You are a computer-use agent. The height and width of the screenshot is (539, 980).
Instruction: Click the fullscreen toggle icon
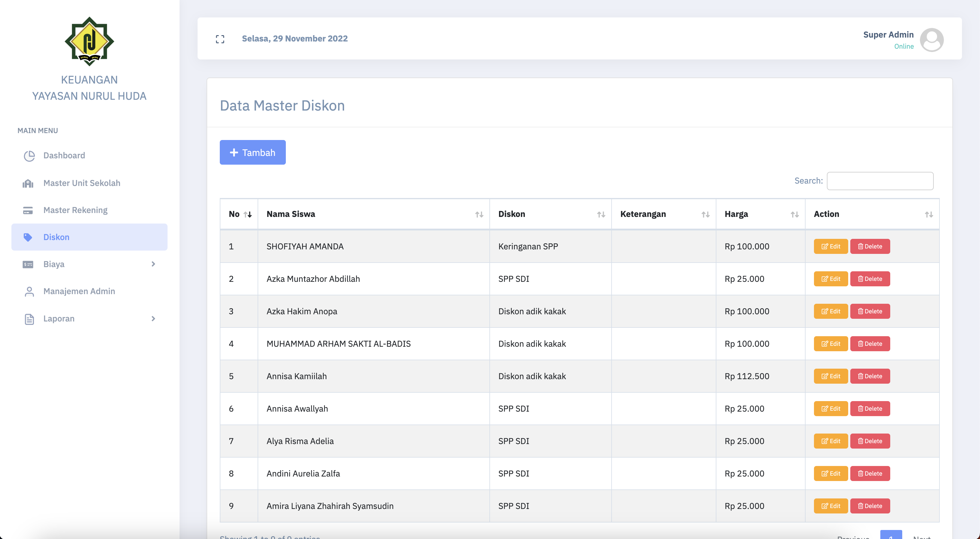pos(220,39)
